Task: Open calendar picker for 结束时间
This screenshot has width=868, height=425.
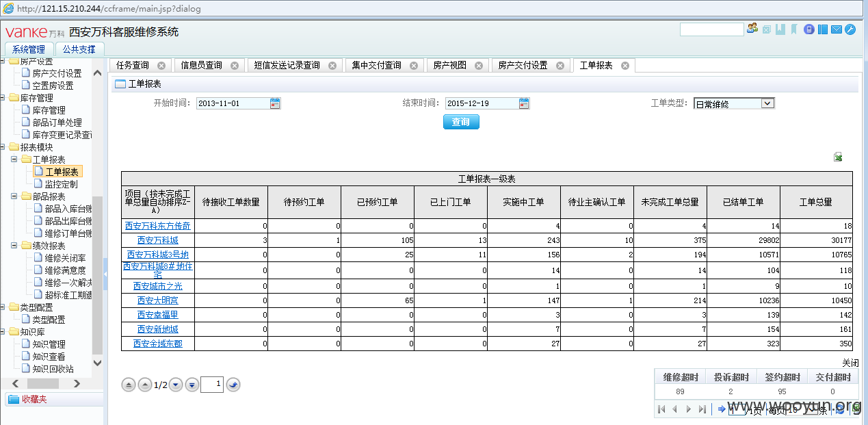Action: point(524,103)
